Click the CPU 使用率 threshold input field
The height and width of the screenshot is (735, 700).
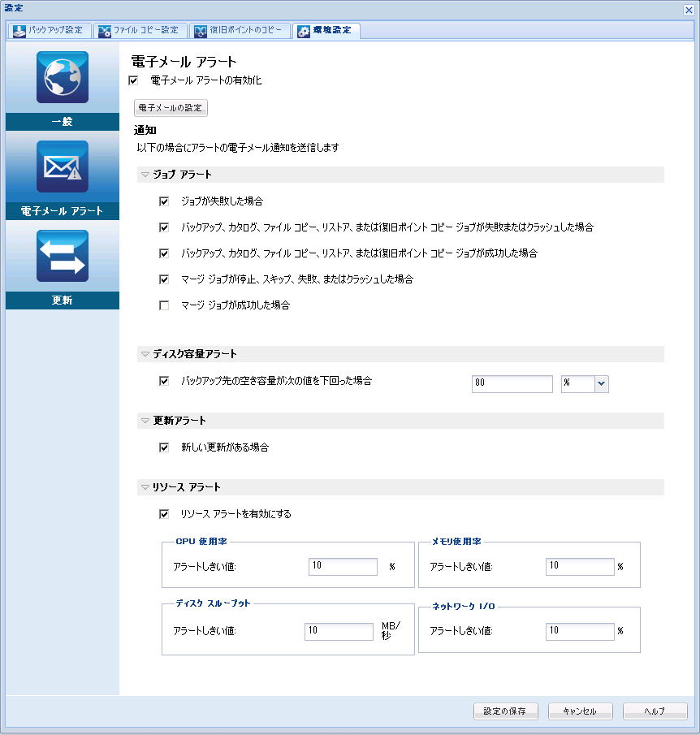pyautogui.click(x=343, y=566)
